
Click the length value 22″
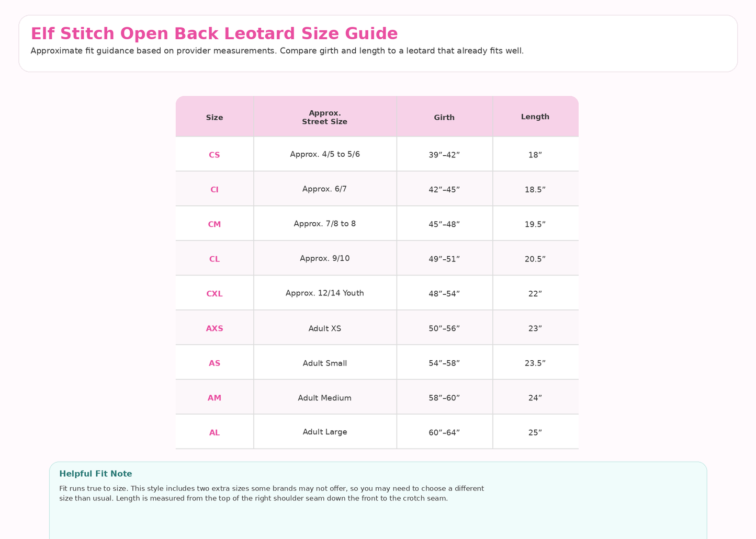535,294
